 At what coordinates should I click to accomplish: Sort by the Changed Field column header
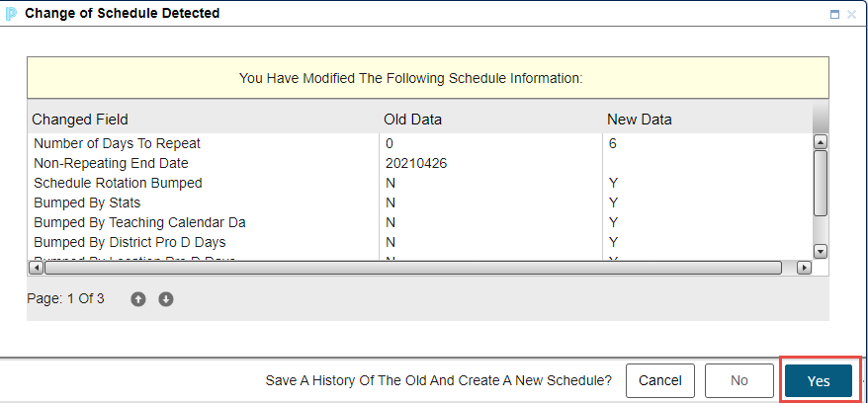(x=80, y=120)
